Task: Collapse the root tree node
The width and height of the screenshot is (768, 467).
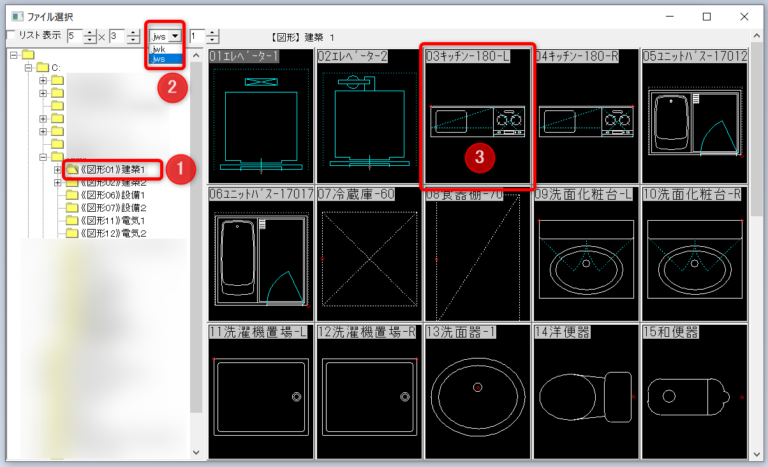Action: click(14, 54)
